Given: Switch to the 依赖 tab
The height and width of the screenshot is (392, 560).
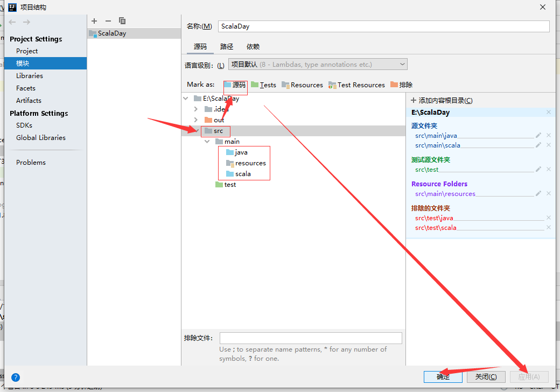Looking at the screenshot, I should click(x=253, y=47).
